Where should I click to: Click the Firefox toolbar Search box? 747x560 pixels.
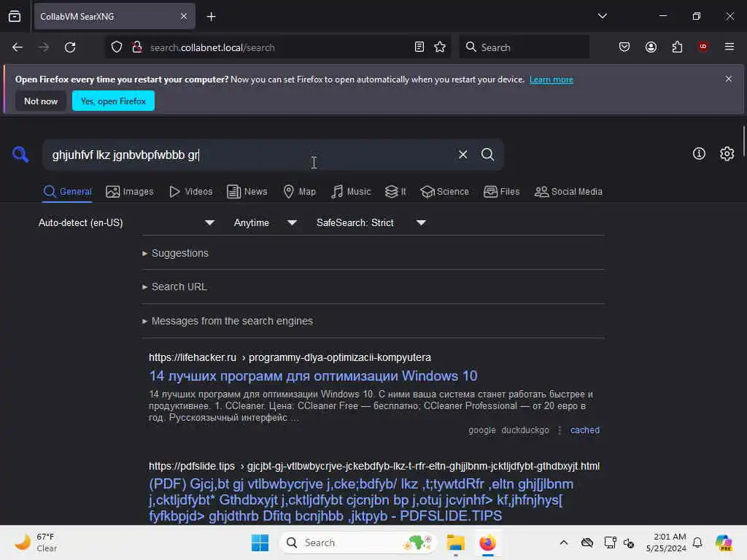[x=524, y=47]
